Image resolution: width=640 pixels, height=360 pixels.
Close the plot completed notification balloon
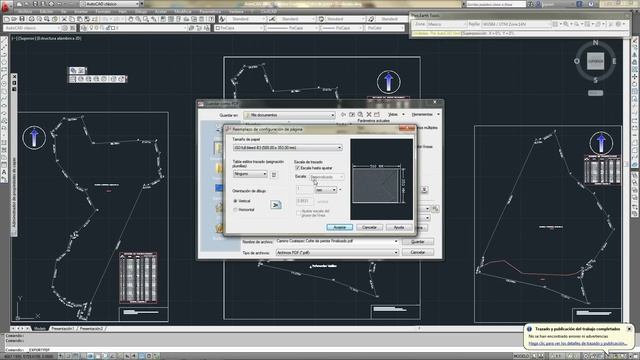click(x=629, y=329)
